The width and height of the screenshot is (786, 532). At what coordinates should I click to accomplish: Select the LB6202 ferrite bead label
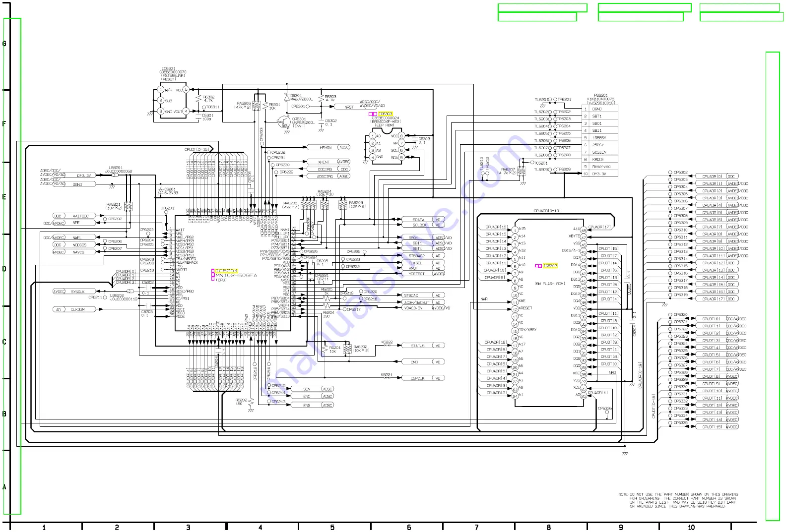117,296
